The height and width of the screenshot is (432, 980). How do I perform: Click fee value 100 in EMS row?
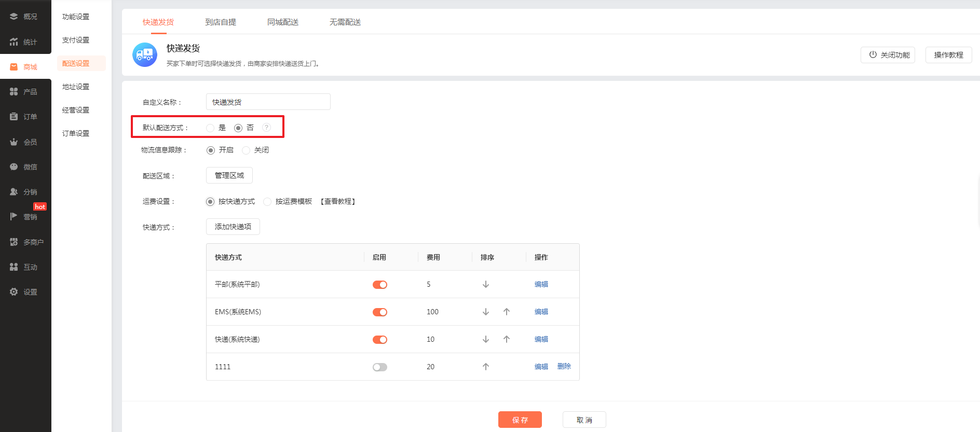click(432, 312)
